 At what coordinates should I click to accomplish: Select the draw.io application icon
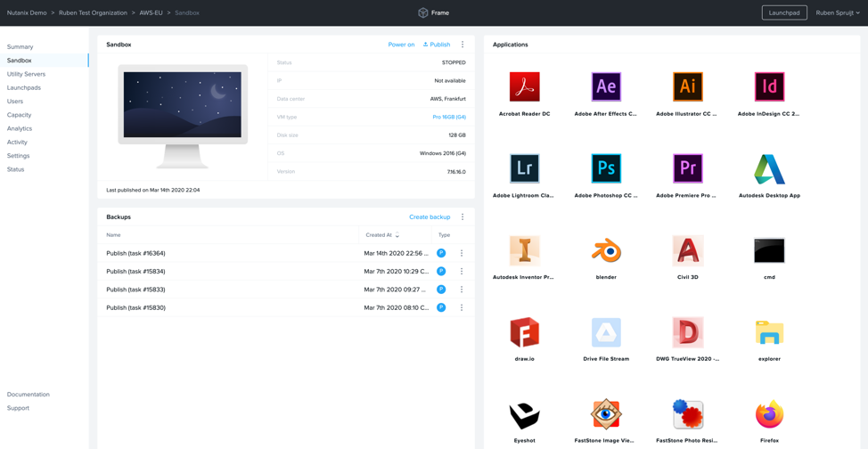point(524,333)
